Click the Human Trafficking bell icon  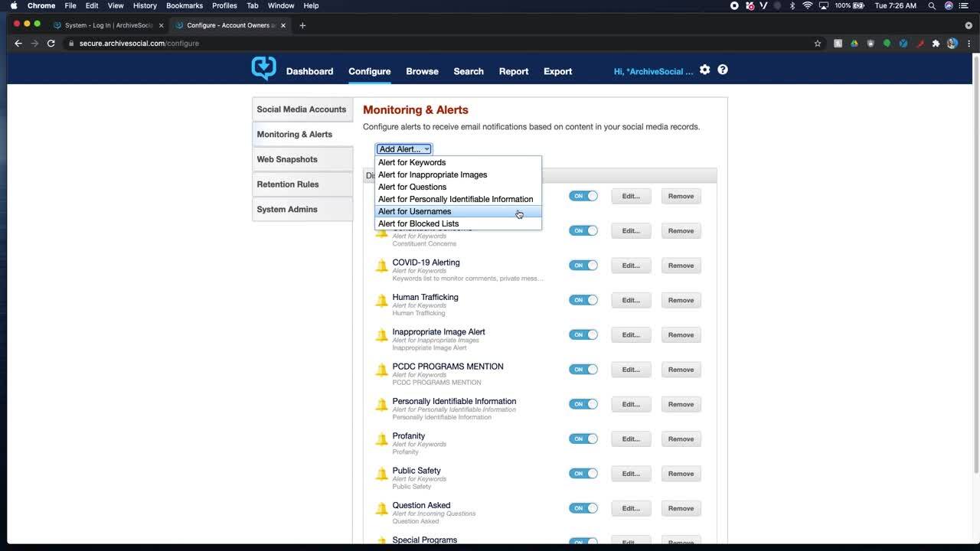click(381, 301)
